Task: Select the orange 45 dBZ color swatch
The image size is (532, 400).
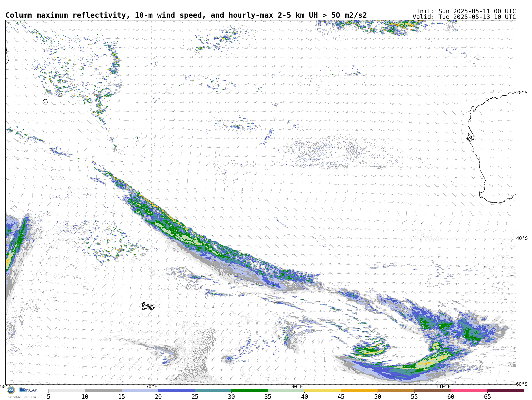Action: tap(359, 390)
